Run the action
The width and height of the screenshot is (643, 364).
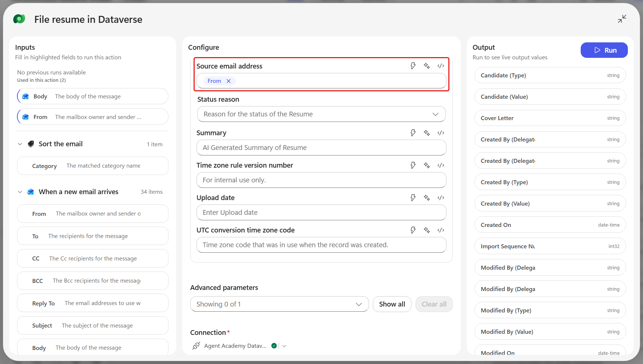point(604,50)
